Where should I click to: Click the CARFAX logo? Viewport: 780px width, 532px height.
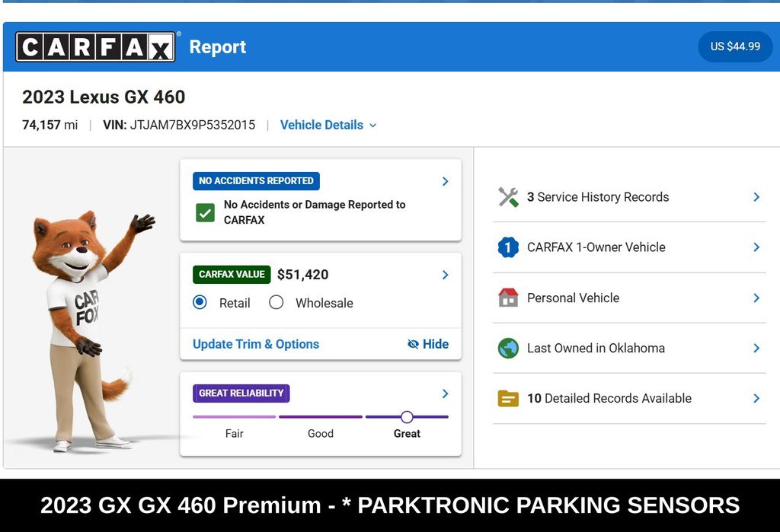(95, 46)
